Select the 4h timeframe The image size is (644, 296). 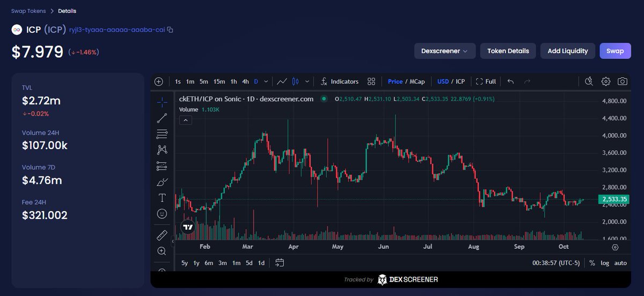[x=245, y=82]
